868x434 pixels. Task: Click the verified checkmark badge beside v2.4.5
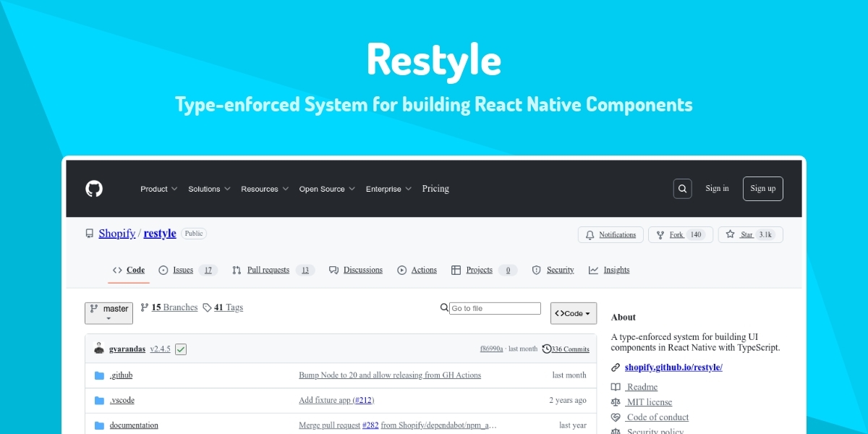(x=180, y=349)
